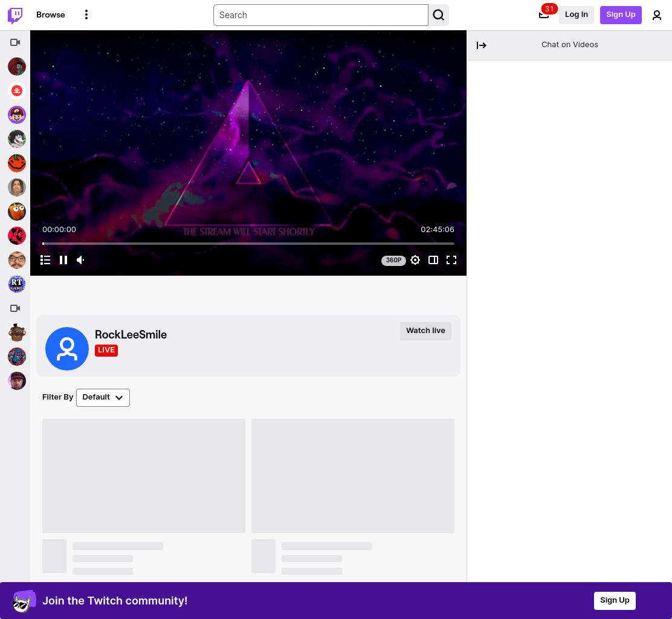
Task: Open the three-dot more options menu
Action: 86,15
